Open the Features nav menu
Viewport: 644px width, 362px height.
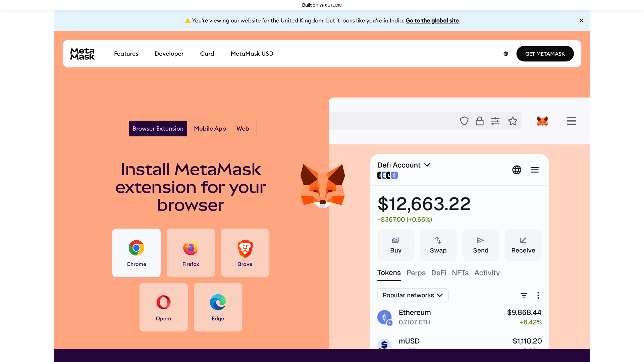point(126,54)
